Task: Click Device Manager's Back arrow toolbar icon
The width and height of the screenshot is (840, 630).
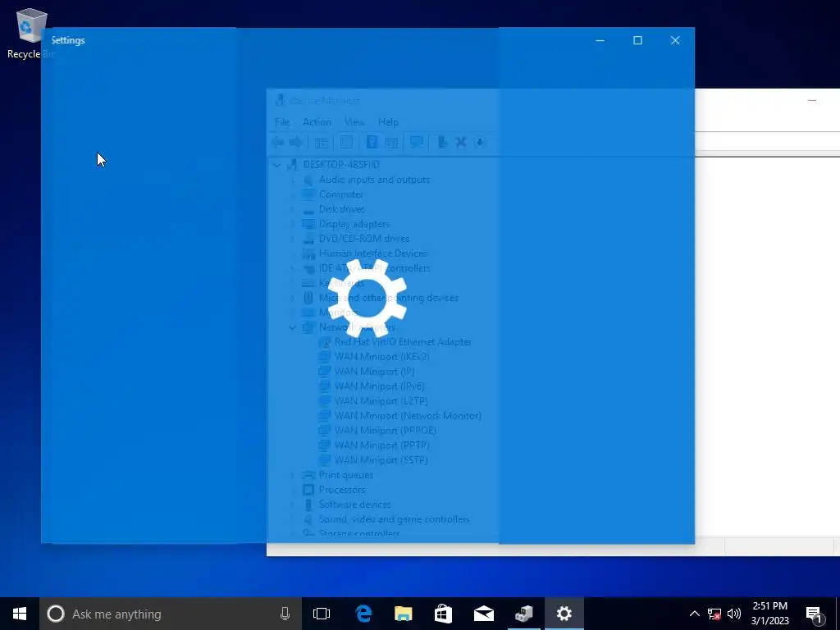Action: pos(277,142)
